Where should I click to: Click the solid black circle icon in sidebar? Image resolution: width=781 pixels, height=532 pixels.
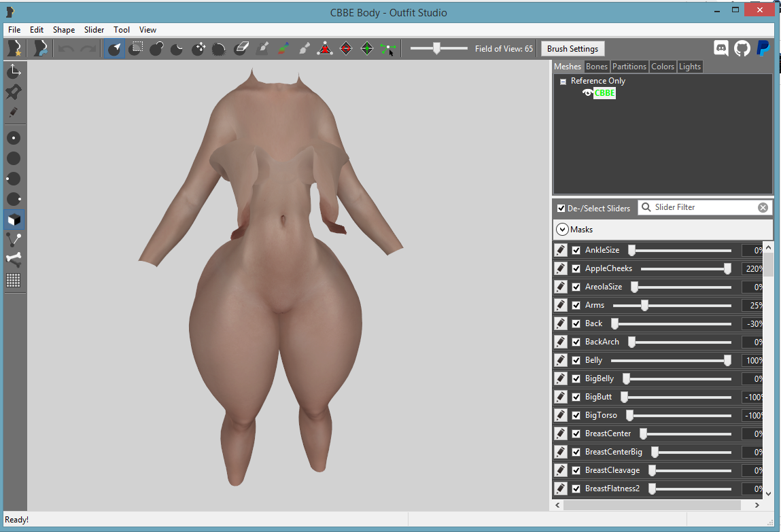14,158
